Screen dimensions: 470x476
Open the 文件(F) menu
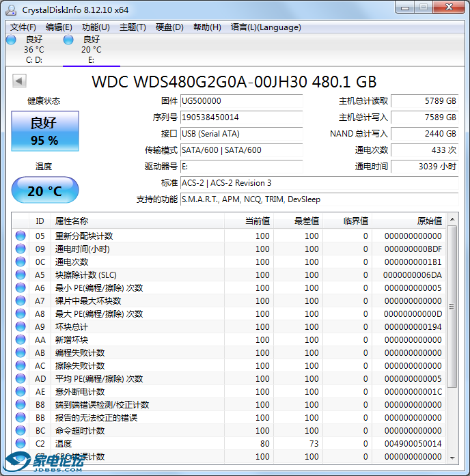23,27
